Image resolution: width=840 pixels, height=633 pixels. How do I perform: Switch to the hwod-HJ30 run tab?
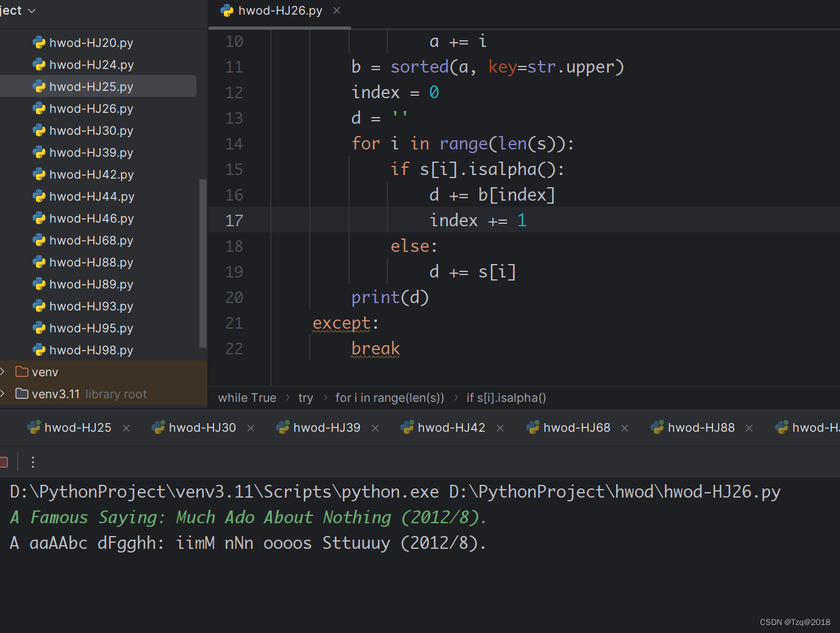tap(202, 427)
